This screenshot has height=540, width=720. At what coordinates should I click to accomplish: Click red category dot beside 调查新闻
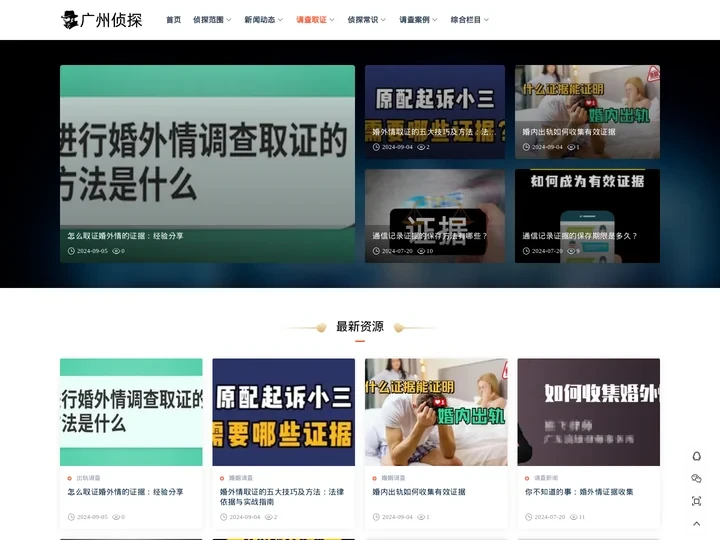coord(527,478)
